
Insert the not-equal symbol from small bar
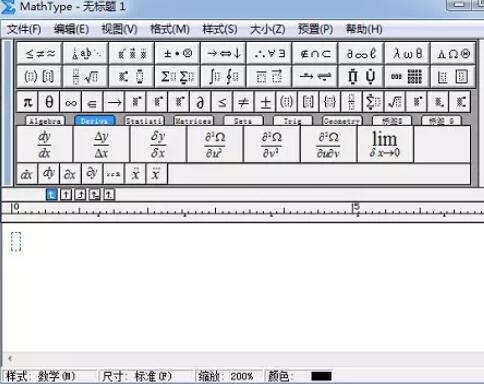[x=243, y=102]
